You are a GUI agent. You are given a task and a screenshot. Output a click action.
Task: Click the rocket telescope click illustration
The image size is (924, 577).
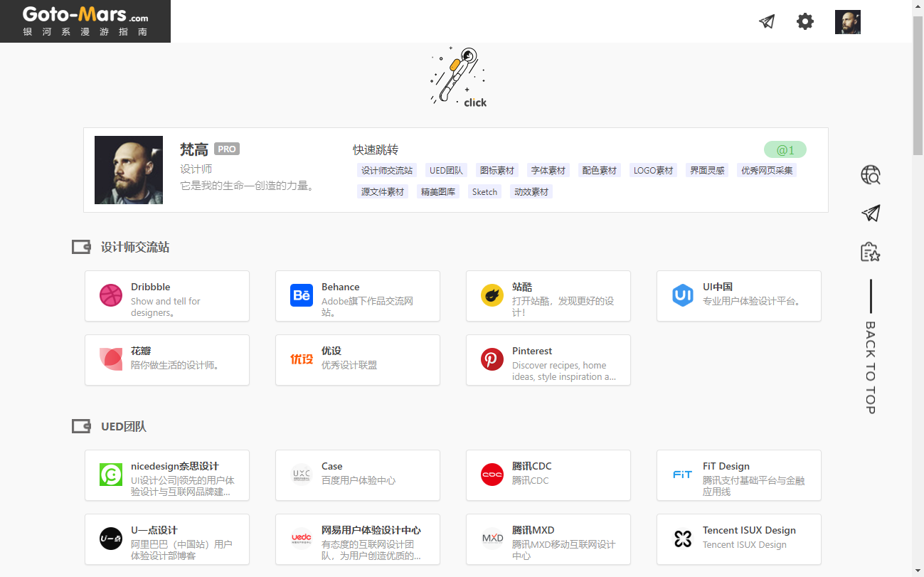coord(459,78)
